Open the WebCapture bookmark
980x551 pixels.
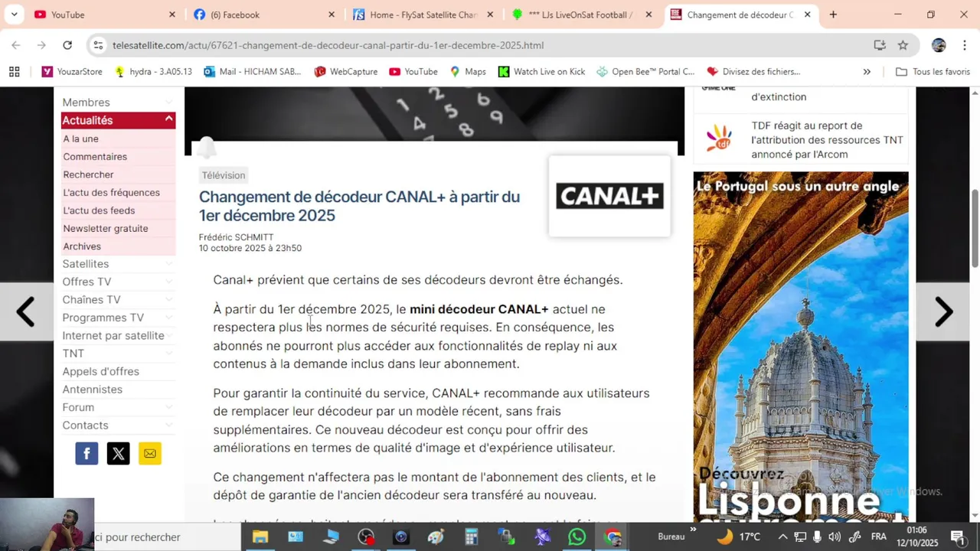click(345, 71)
